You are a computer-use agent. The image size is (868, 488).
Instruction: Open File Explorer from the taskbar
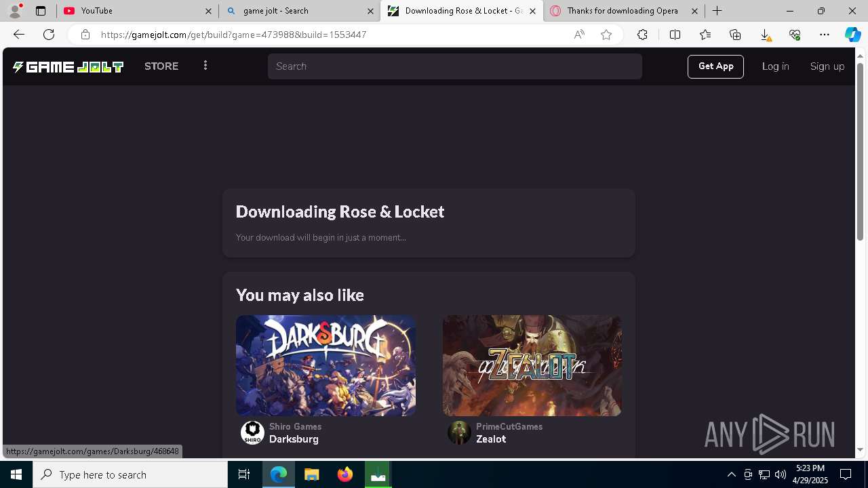point(311,474)
